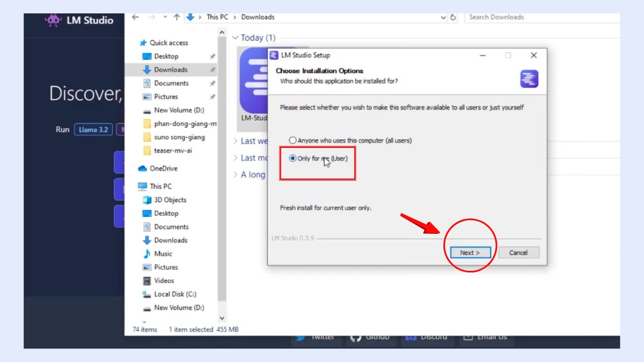The width and height of the screenshot is (644, 362).
Task: Select Local Disk (C:) drive
Action: point(175,294)
